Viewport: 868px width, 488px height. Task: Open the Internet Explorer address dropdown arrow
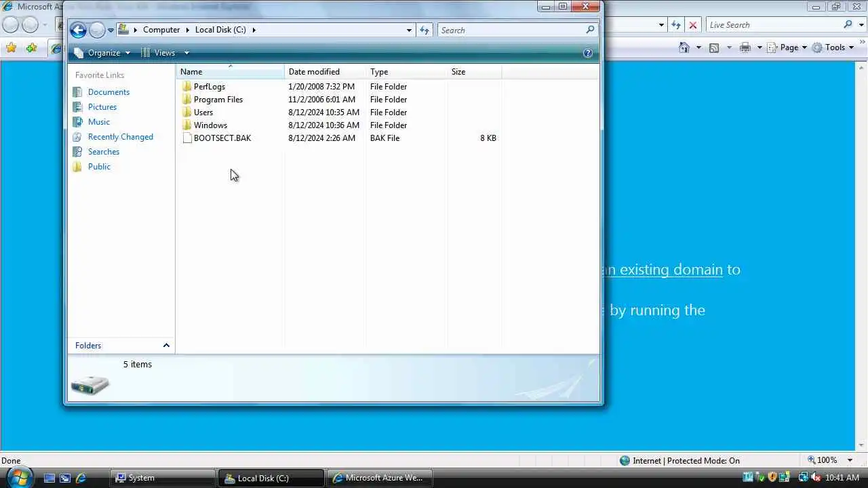(661, 25)
